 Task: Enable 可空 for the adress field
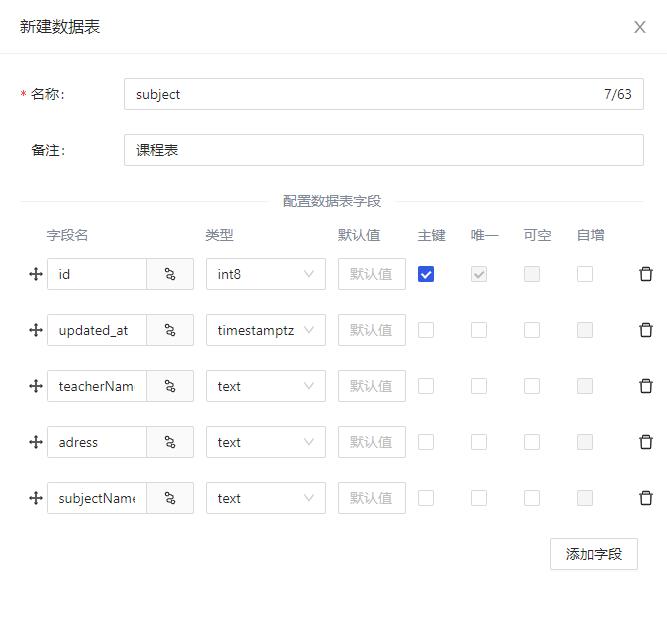[532, 442]
